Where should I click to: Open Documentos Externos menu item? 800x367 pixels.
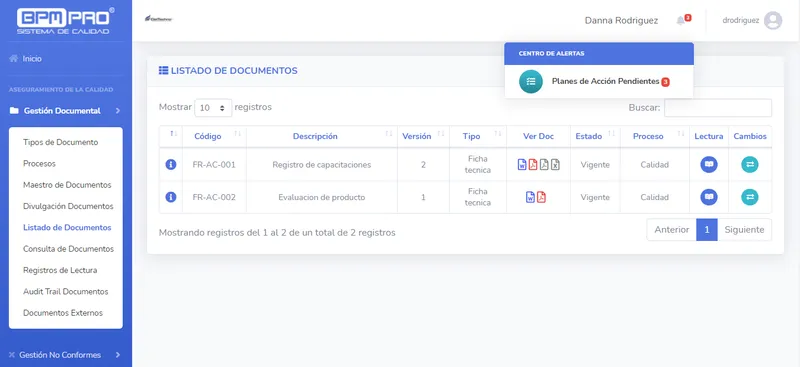point(63,313)
